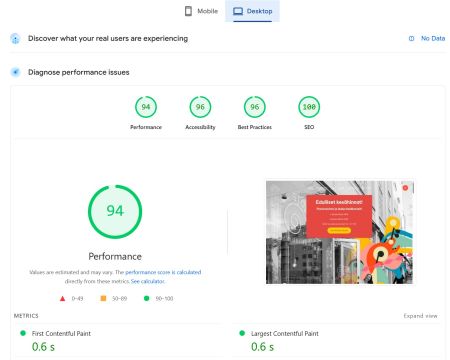Click the First Contentful Paint green dot
Viewport: 450px width, 360px height.
pyautogui.click(x=23, y=333)
